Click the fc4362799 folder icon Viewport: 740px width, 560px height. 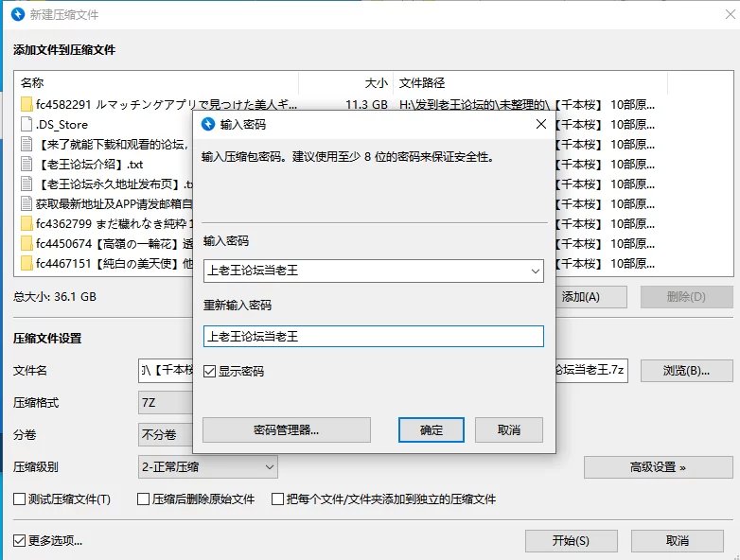click(26, 223)
